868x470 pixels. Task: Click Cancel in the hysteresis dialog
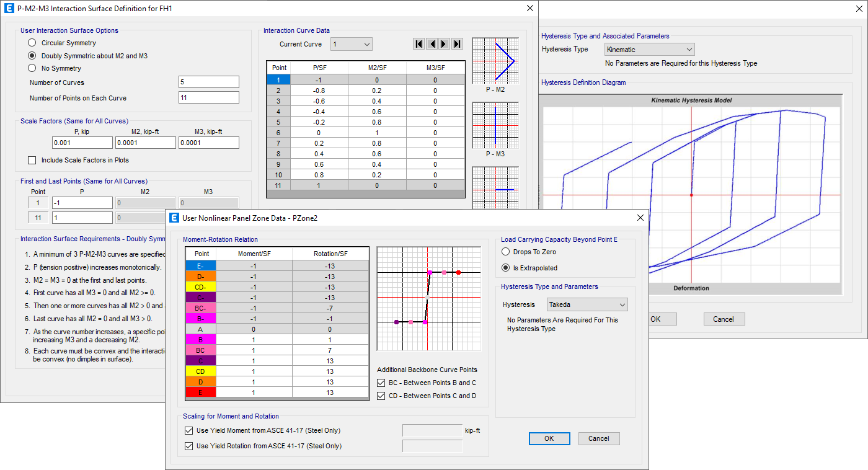coord(724,319)
